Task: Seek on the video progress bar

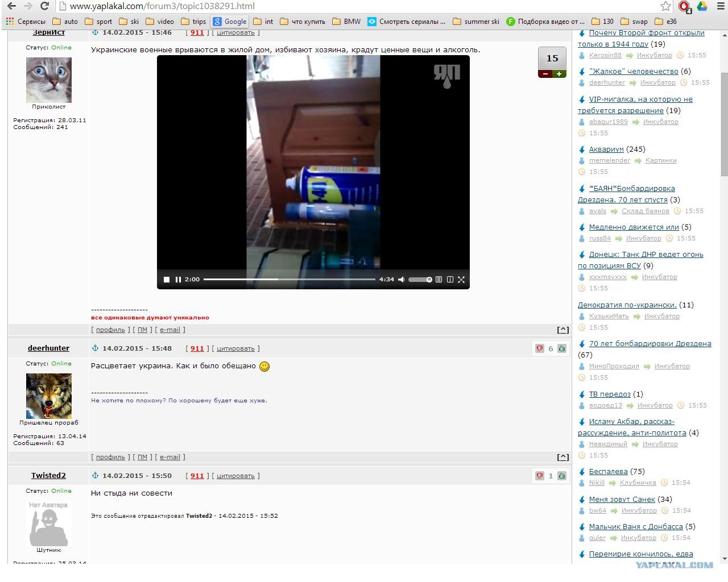Action: coord(289,280)
